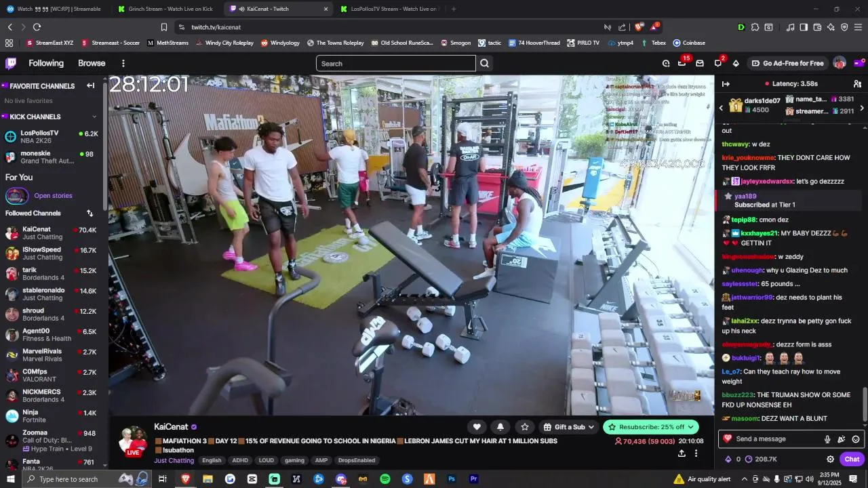This screenshot has height=488, width=868.
Task: Select the English tag
Action: pyautogui.click(x=212, y=460)
